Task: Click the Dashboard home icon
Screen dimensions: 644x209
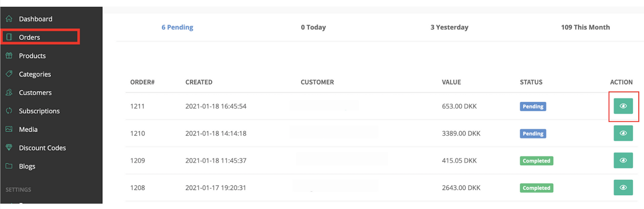Action: pyautogui.click(x=9, y=18)
